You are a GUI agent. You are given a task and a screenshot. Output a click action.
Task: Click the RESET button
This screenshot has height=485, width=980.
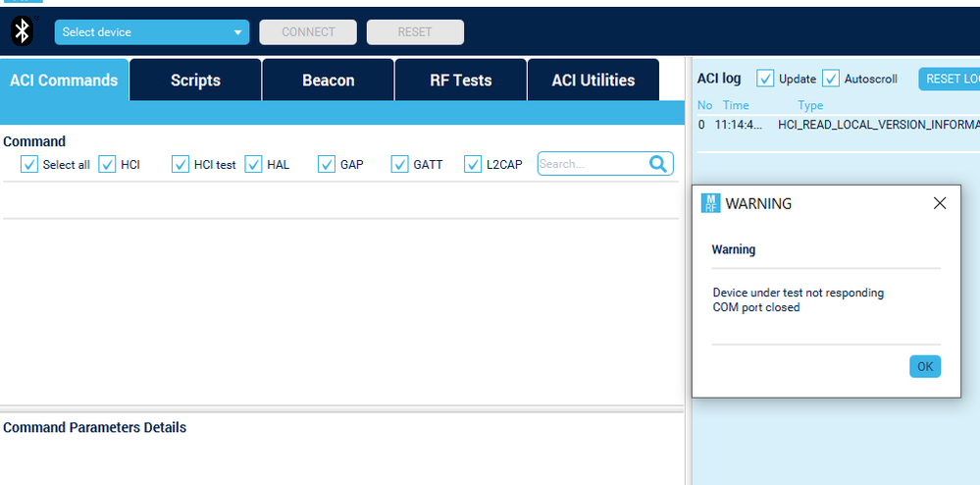[x=415, y=32]
